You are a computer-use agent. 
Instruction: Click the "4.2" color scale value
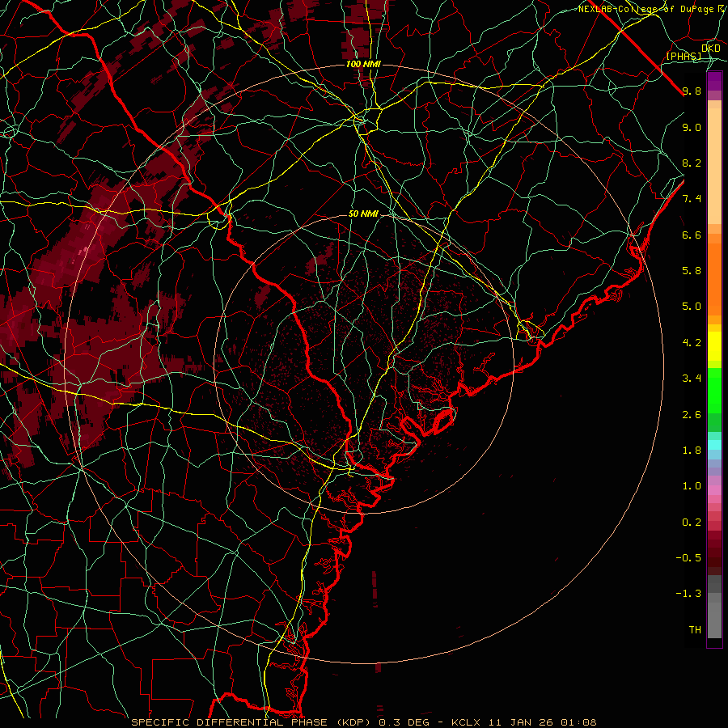click(x=692, y=343)
